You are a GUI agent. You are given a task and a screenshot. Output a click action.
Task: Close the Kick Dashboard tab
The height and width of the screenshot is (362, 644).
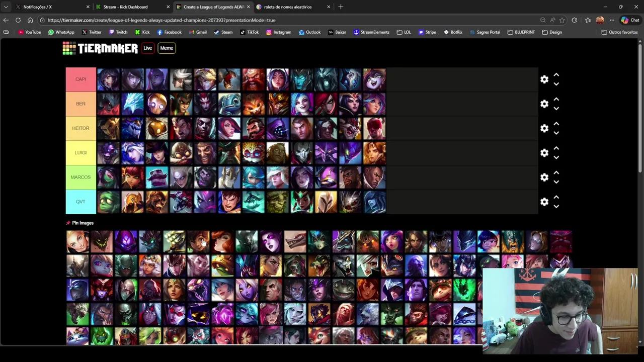click(168, 7)
